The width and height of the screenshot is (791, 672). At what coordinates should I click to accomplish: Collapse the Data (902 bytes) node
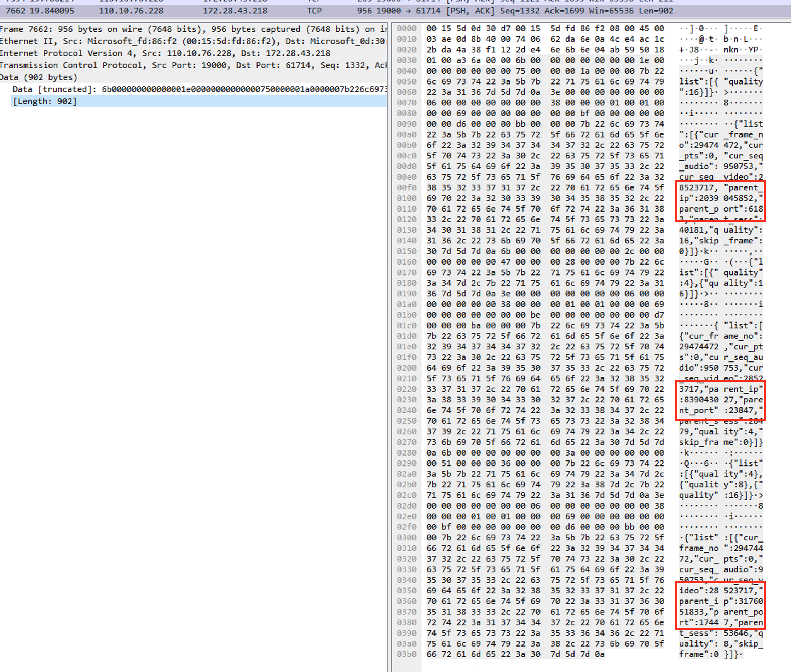39,77
